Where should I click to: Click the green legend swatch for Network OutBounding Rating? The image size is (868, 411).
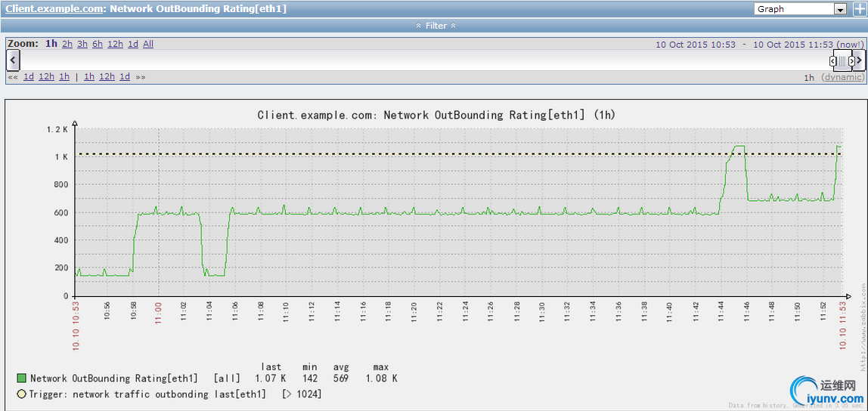[x=22, y=379]
